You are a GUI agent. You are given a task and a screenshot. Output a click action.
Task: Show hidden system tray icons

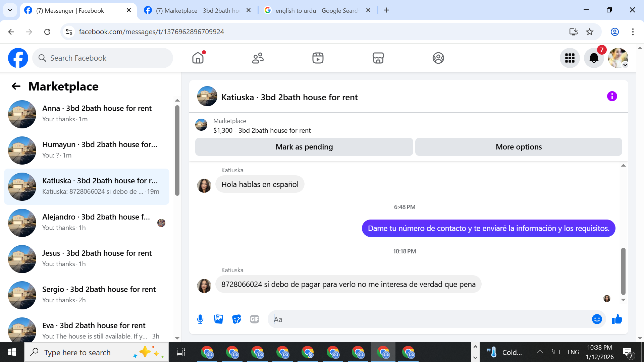(x=540, y=352)
